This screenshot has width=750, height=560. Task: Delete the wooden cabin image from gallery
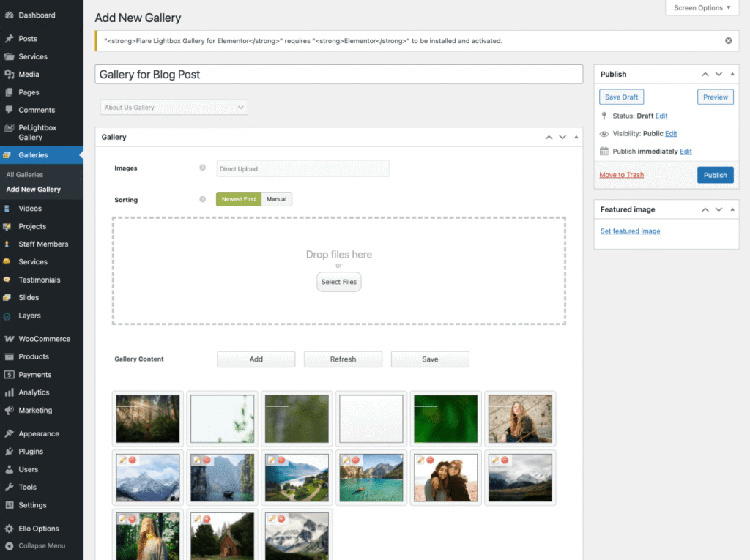point(207,519)
